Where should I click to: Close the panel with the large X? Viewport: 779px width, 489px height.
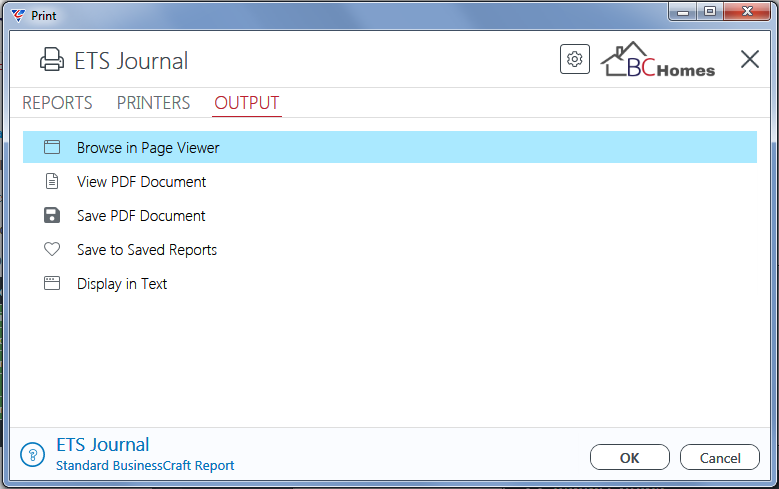[750, 59]
